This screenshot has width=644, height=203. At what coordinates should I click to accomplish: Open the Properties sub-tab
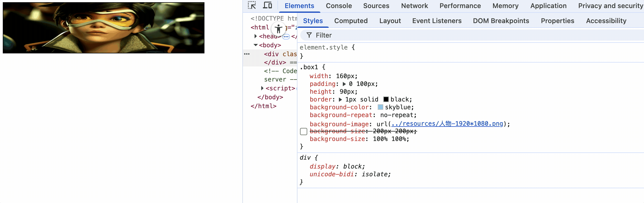click(557, 21)
